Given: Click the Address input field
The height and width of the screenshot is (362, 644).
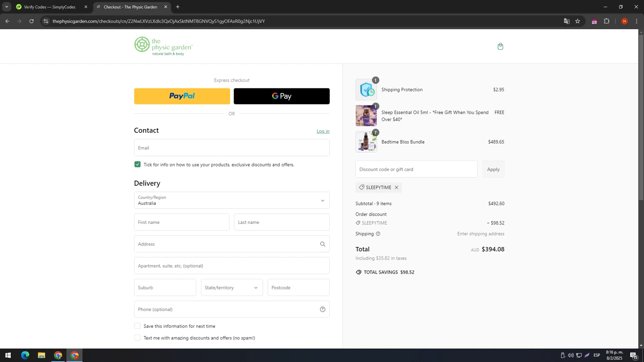Looking at the screenshot, I should [232, 244].
